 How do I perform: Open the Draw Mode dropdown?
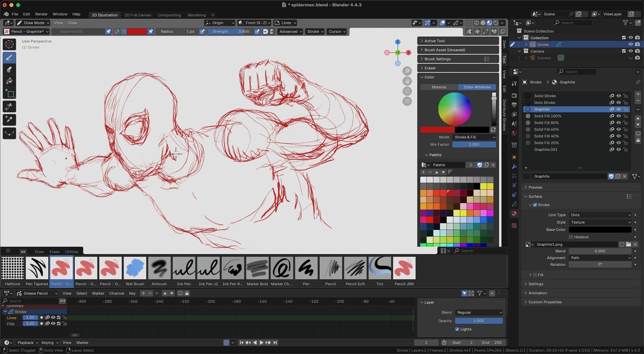pos(33,23)
